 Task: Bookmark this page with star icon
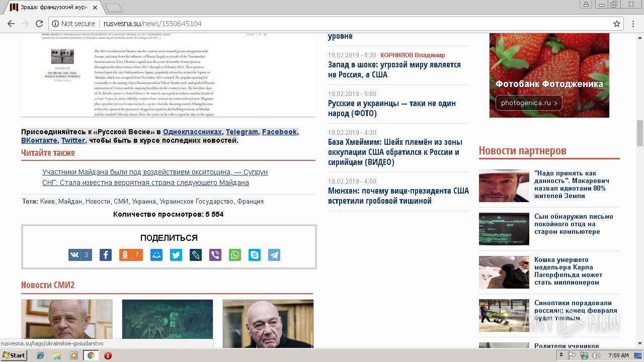(x=617, y=24)
